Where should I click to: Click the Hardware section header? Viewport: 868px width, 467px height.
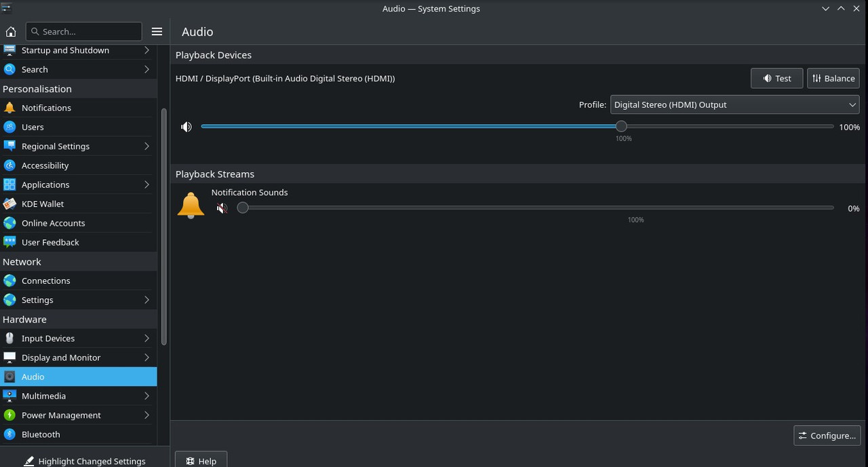[x=24, y=319]
